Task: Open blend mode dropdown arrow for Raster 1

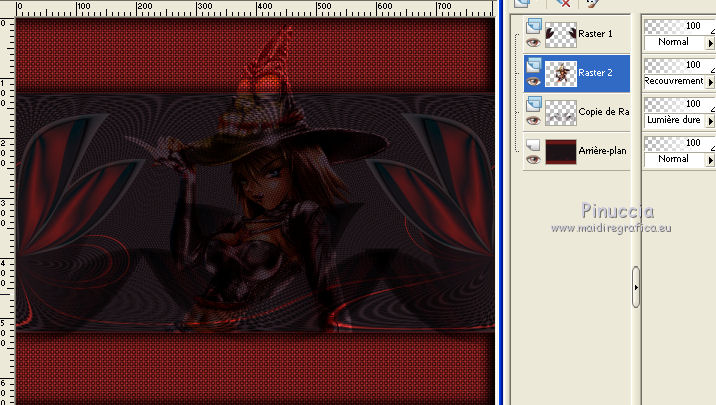Action: 710,43
